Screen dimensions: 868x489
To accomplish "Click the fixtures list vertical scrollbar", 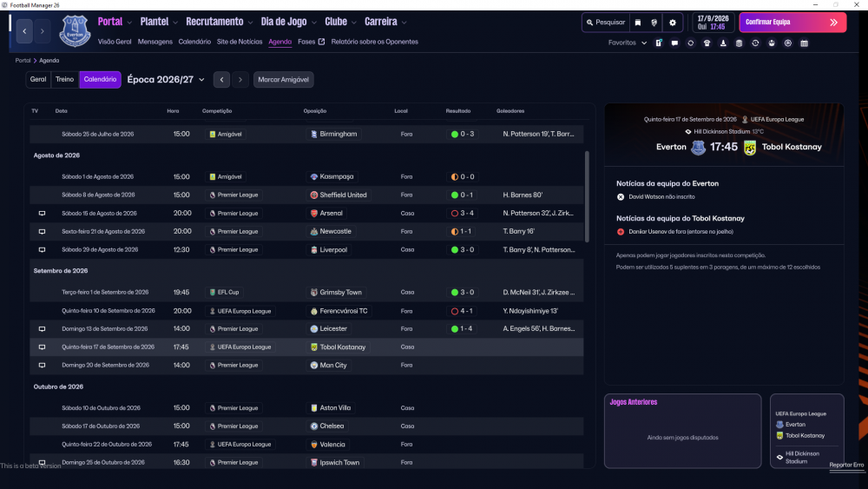I will [587, 196].
